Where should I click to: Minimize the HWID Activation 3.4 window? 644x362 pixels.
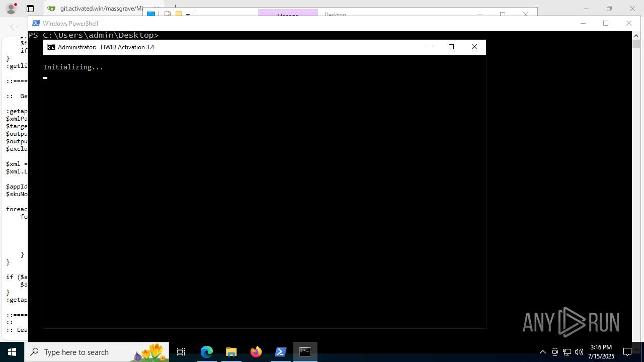click(x=429, y=47)
